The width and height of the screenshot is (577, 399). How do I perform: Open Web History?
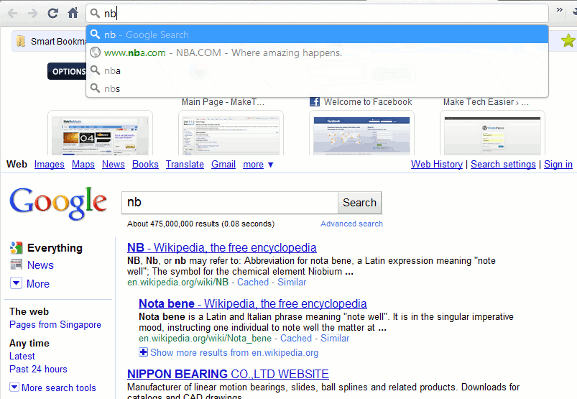click(437, 164)
